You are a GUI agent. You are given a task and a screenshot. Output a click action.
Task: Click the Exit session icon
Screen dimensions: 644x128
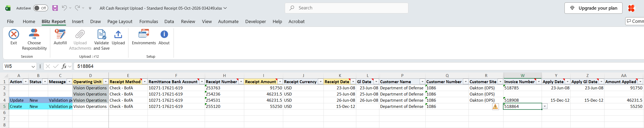14,34
